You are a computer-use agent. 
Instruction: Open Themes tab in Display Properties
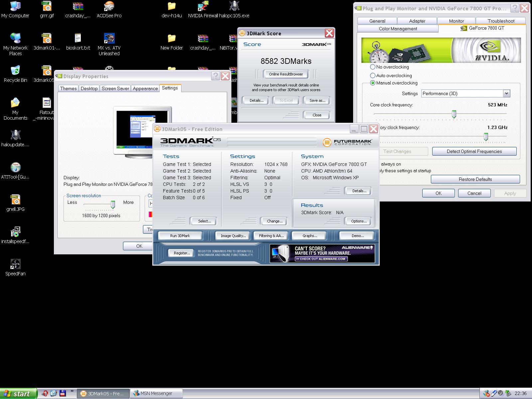(x=68, y=88)
